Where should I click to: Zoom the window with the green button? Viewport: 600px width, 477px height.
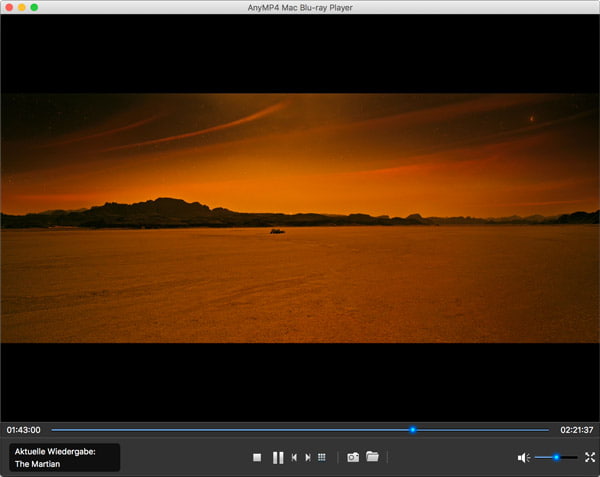click(x=34, y=7)
